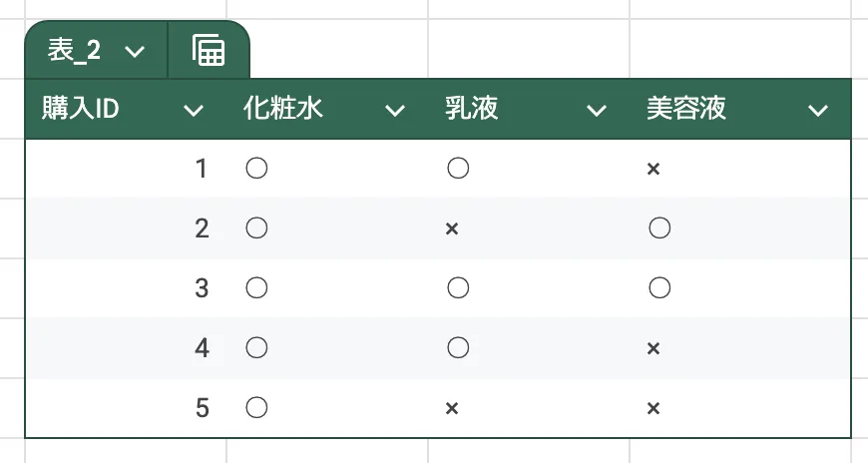Select the 美容液 header label
The image size is (868, 463).
click(685, 108)
